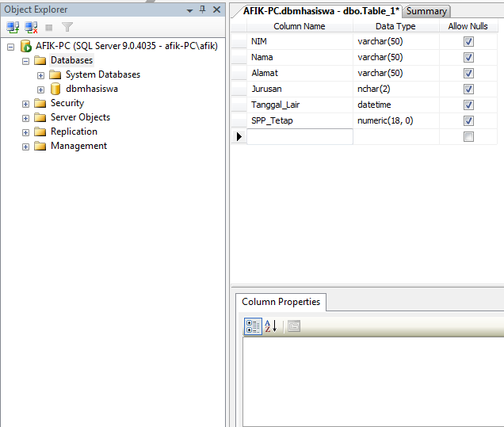The width and height of the screenshot is (504, 427).
Task: Click the Stop toolbar icon
Action: coord(49,28)
